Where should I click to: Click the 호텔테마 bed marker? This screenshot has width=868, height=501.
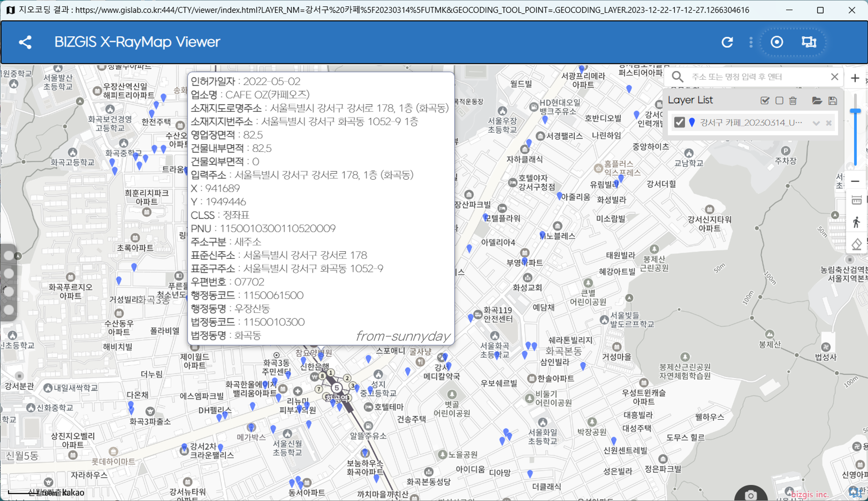point(368,407)
